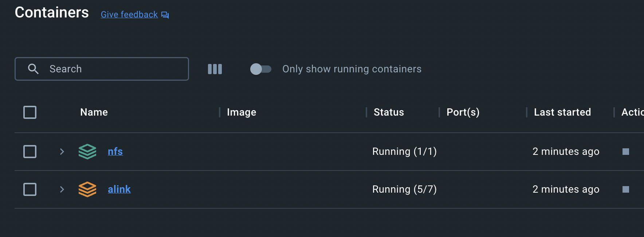Click the alink stack layers icon

(x=87, y=189)
